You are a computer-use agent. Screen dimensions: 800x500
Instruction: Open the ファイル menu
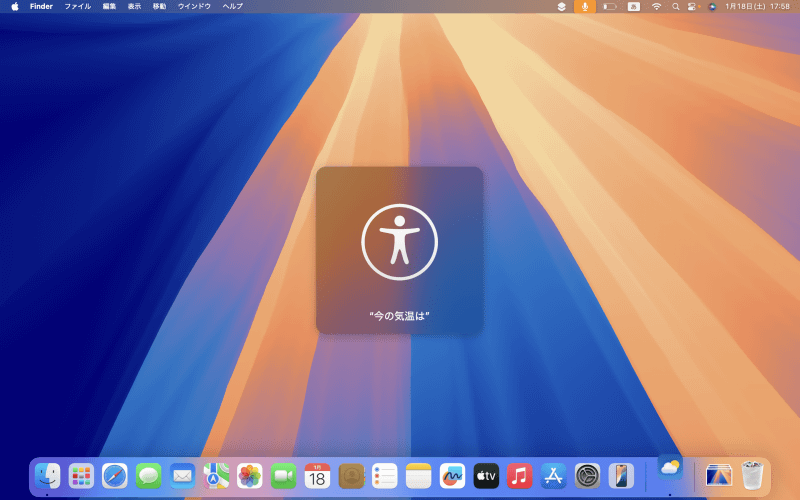78,6
